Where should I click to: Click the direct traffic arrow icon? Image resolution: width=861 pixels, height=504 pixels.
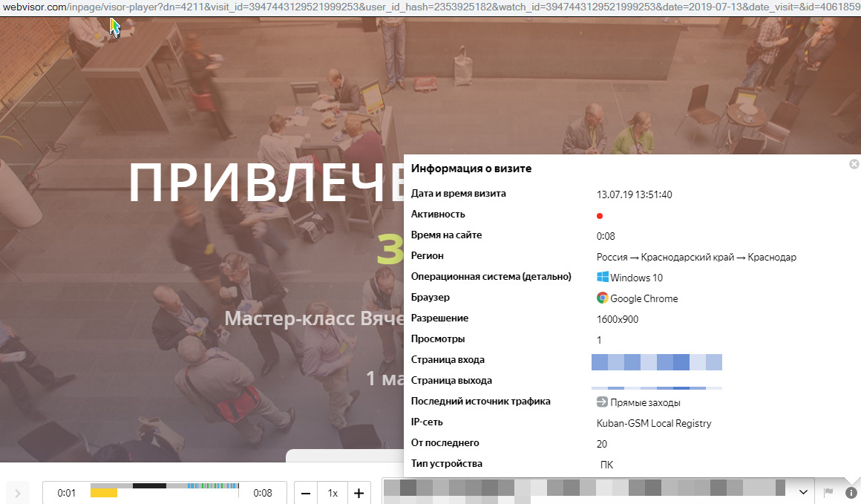602,402
